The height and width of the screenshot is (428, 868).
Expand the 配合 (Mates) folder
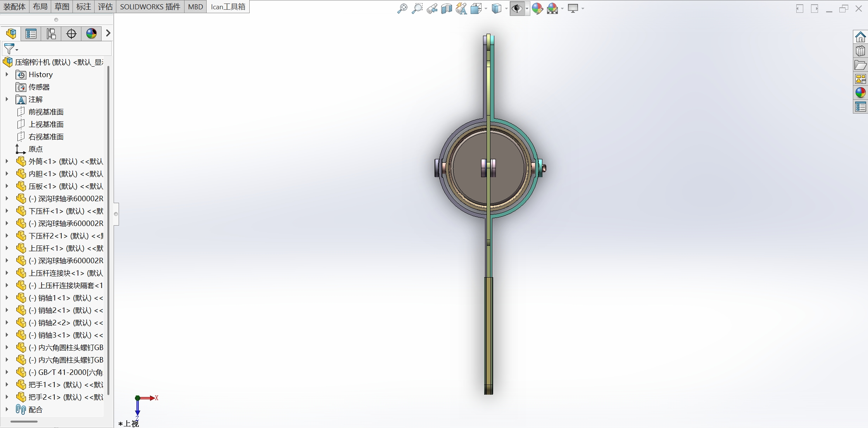(7, 409)
